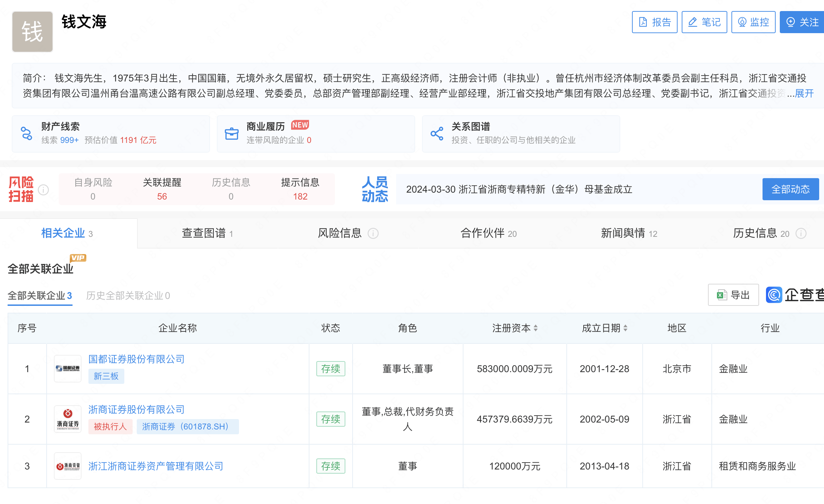
Task: Click the 关注 follow icon button
Action: pyautogui.click(x=791, y=22)
